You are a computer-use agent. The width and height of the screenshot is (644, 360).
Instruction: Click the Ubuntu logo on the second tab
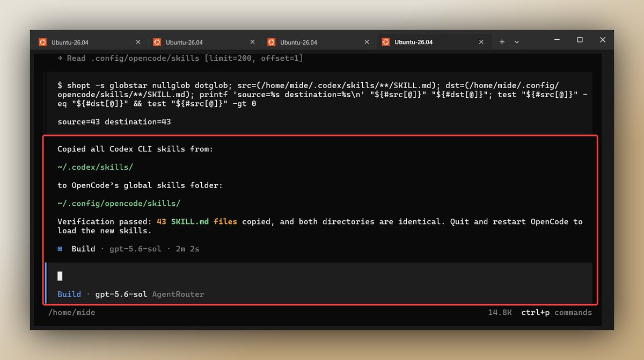157,42
